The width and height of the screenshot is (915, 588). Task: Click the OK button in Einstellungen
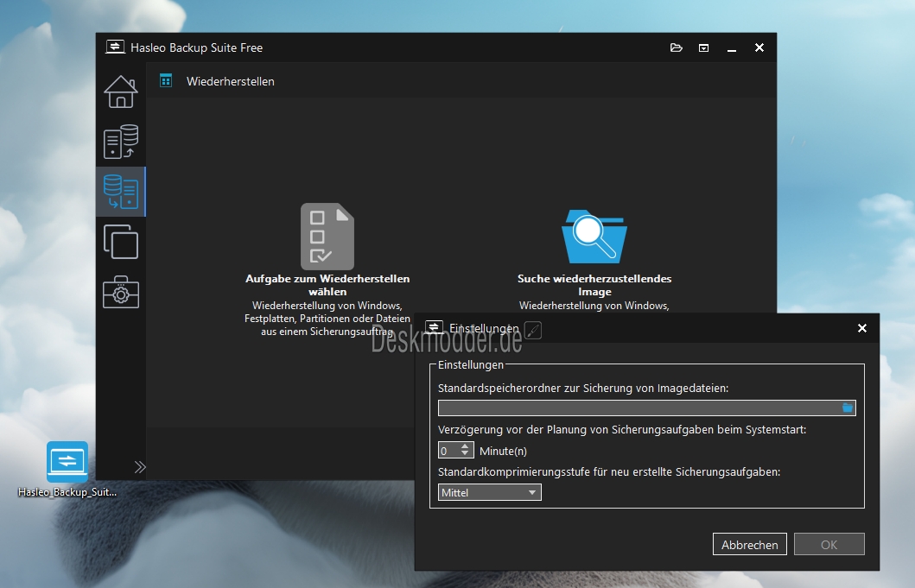[x=829, y=544]
